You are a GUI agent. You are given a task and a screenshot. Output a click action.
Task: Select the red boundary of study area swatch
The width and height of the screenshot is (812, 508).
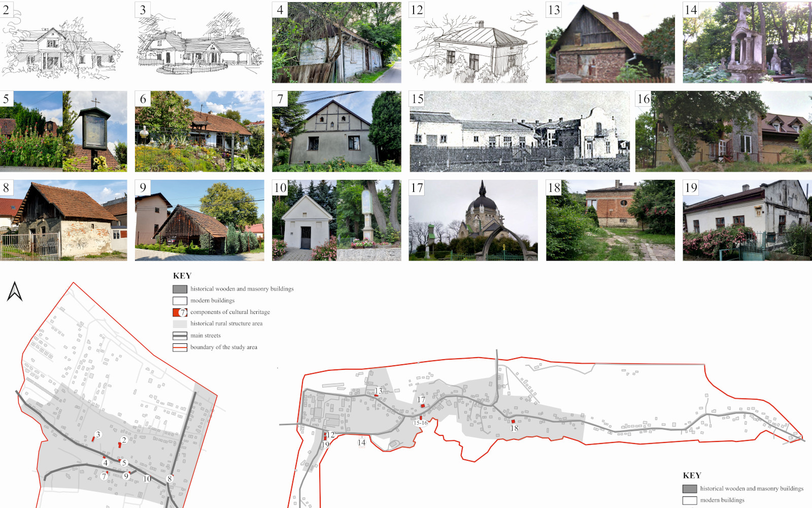(180, 347)
